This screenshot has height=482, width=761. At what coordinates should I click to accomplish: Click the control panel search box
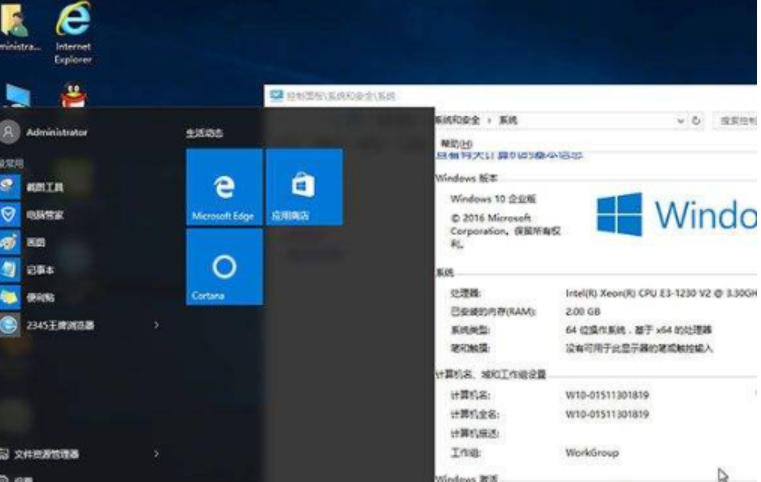(x=738, y=120)
